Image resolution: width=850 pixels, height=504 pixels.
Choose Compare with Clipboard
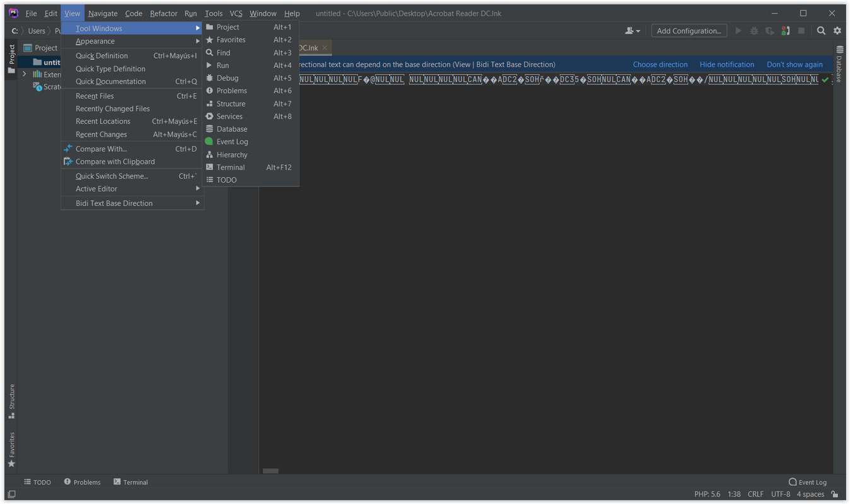(132, 162)
